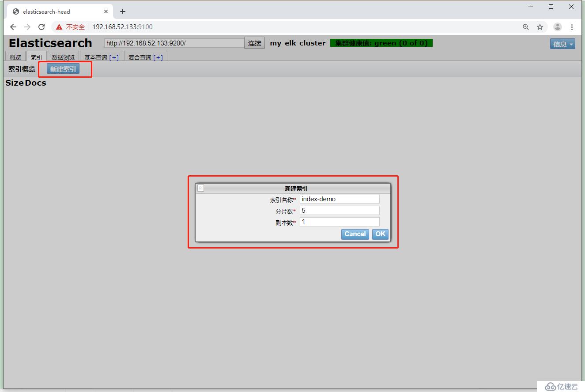Open a new browser tab
The width and height of the screenshot is (585, 392).
coord(123,11)
